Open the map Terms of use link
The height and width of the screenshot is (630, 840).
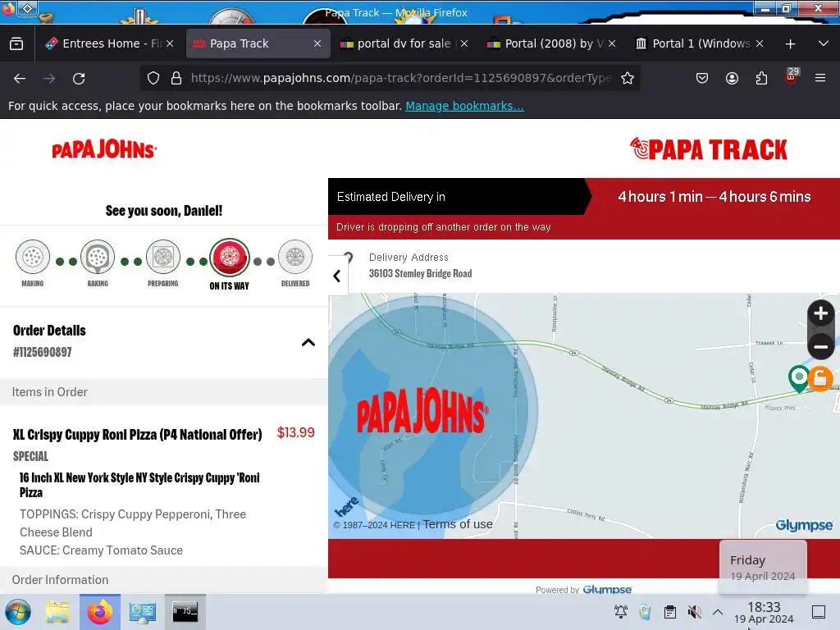pyautogui.click(x=458, y=524)
